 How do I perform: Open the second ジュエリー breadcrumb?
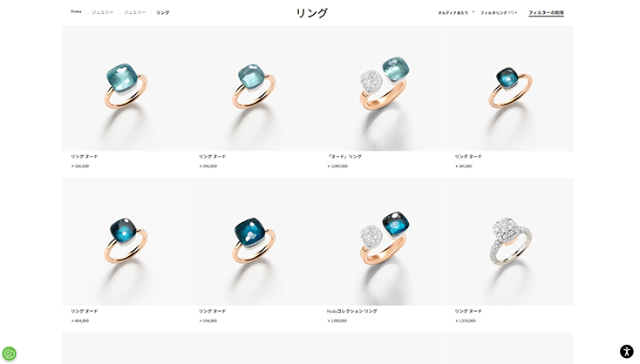click(134, 12)
